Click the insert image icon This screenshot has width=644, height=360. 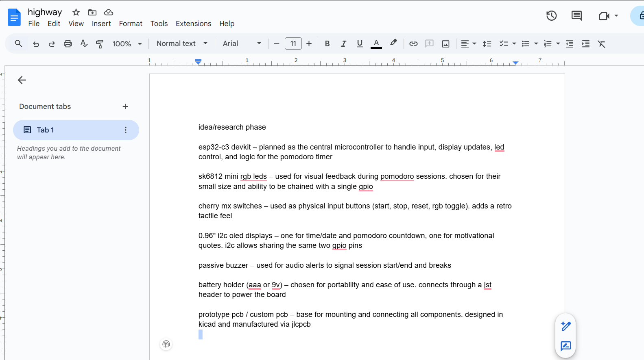(x=445, y=44)
